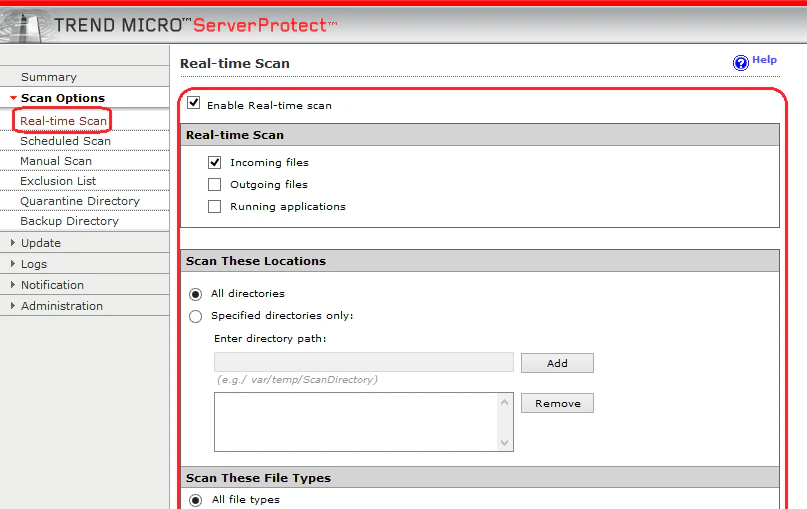This screenshot has width=807, height=509.
Task: Expand the Update menu arrow
Action: click(13, 242)
